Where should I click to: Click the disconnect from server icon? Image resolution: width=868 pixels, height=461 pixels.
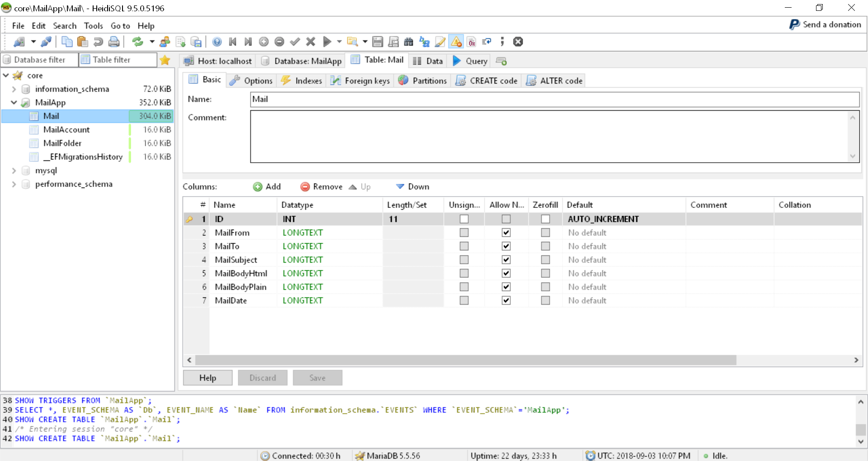click(x=46, y=42)
